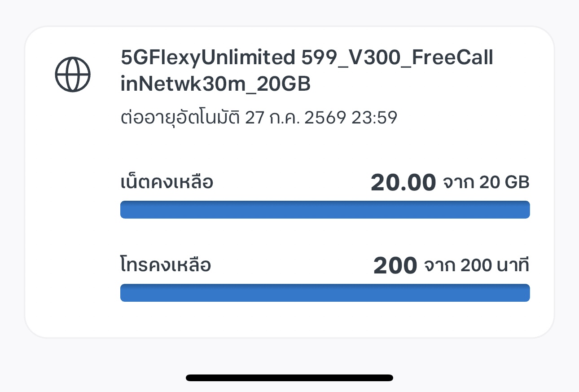
Task: Tap the จาก 20 GB quota text
Action: [x=487, y=183]
